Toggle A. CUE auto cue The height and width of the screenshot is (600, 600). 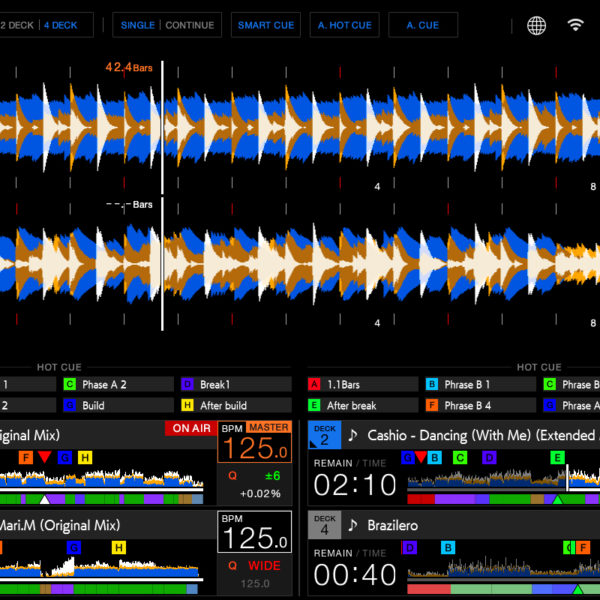tap(423, 25)
